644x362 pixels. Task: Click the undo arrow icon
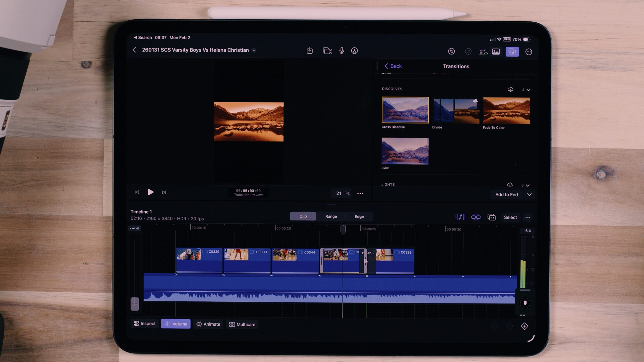[451, 51]
